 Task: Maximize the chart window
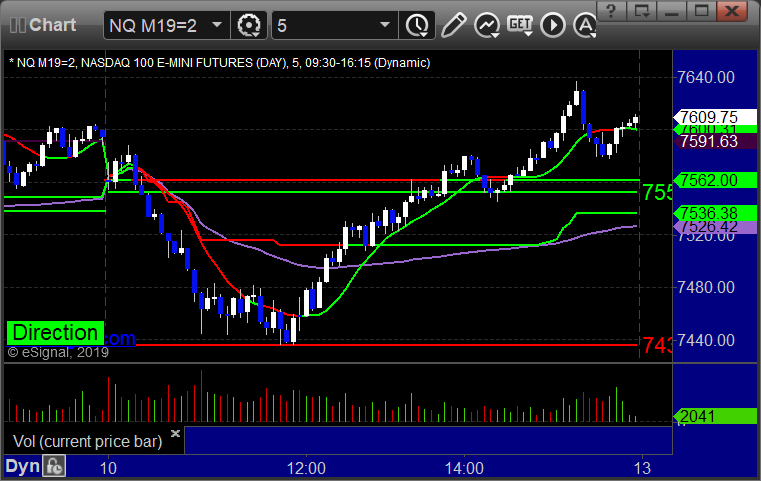[x=702, y=11]
